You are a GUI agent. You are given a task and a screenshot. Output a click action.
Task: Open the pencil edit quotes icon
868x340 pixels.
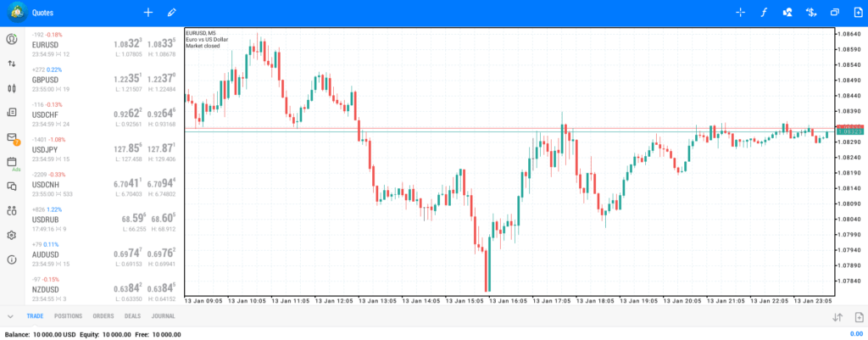[x=171, y=12]
